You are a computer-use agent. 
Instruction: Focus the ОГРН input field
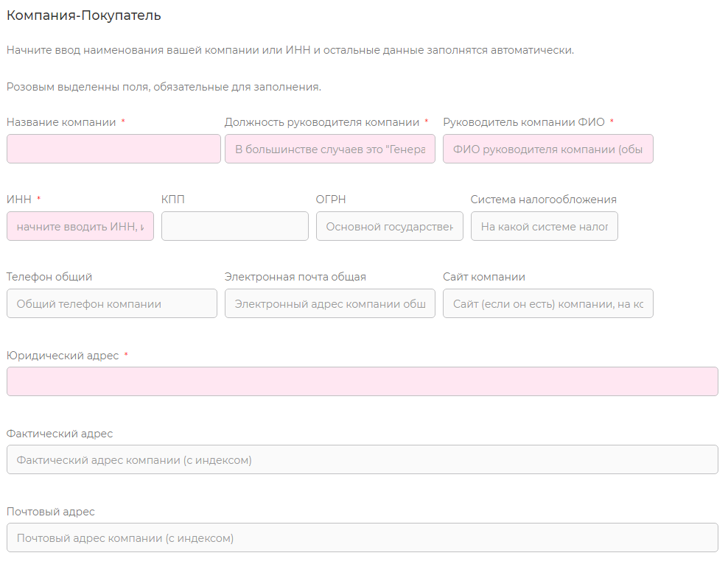tap(390, 226)
